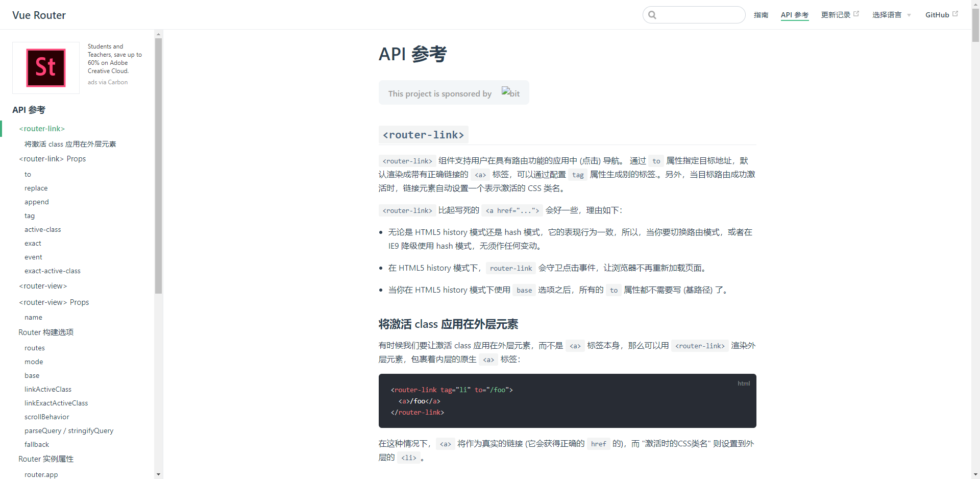Click the html code block
This screenshot has width=980, height=479.
click(x=568, y=401)
